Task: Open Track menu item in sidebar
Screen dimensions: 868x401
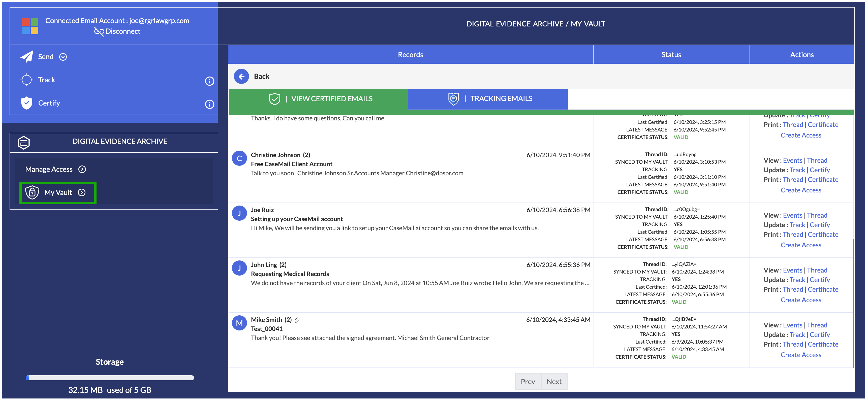Action: click(x=46, y=80)
